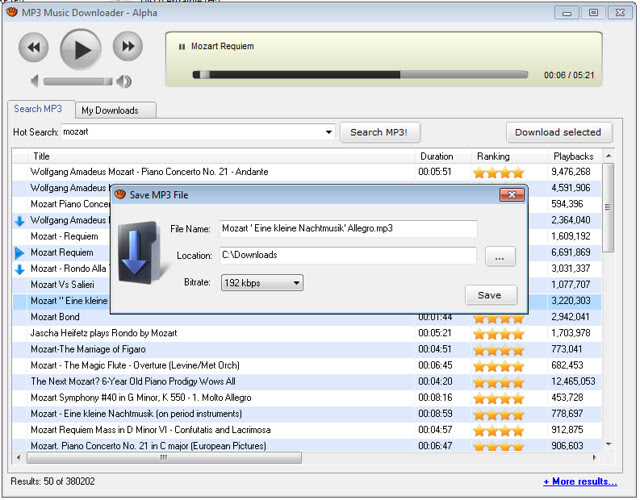Close the Save MP3 File dialog

pos(511,195)
